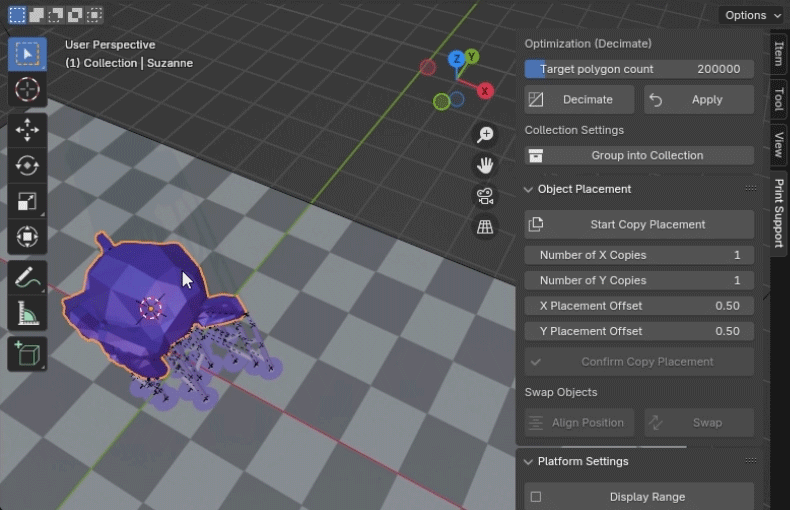Click the Number of X Copies field
This screenshot has width=790, height=510.
click(639, 255)
